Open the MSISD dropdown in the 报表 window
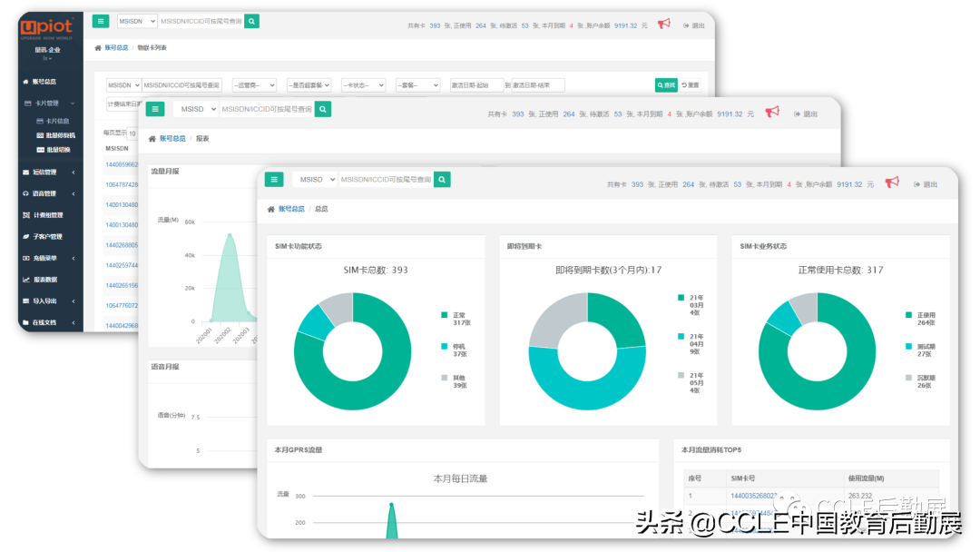 pos(196,109)
